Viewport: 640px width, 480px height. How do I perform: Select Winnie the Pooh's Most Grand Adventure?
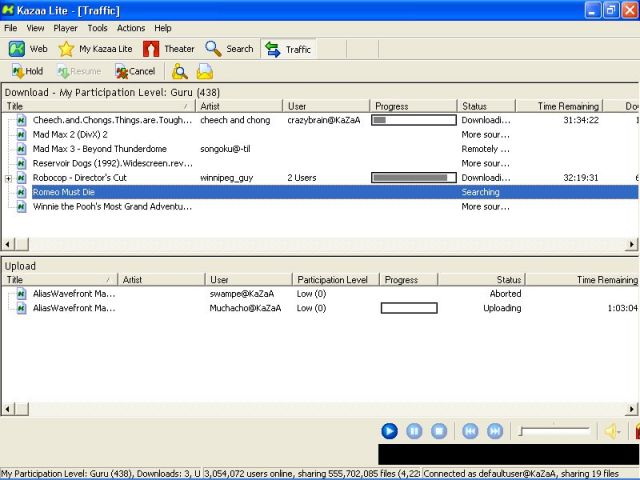112,207
